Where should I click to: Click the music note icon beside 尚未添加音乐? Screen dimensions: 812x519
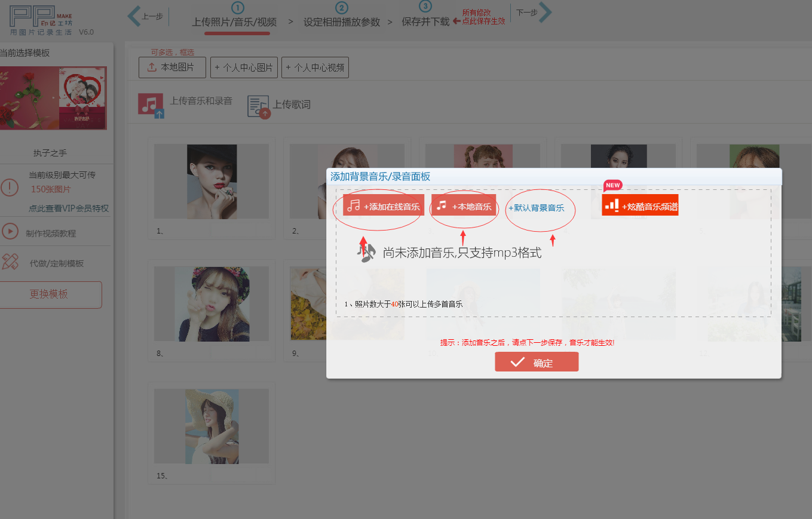366,253
